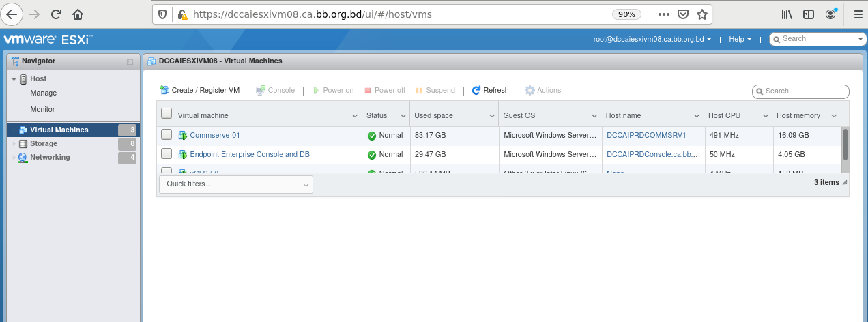Open the Quick filters dropdown
Viewport: 868px width, 322px height.
coord(236,184)
